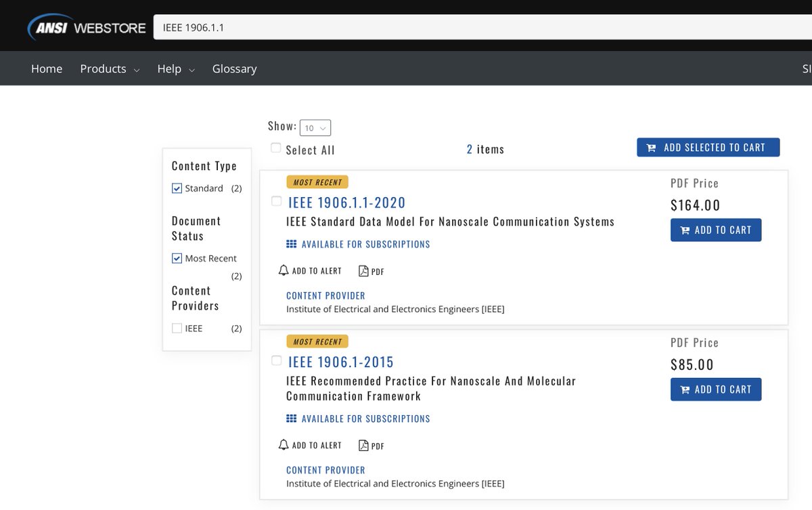Enable the IEEE content provider filter

click(177, 328)
